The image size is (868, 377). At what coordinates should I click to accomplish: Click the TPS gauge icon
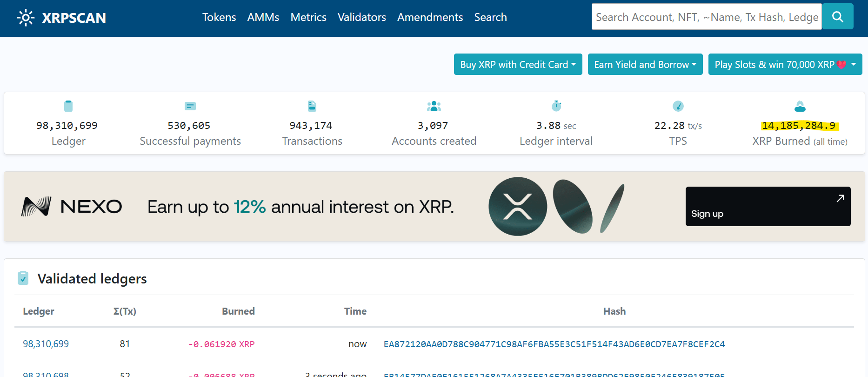point(678,106)
